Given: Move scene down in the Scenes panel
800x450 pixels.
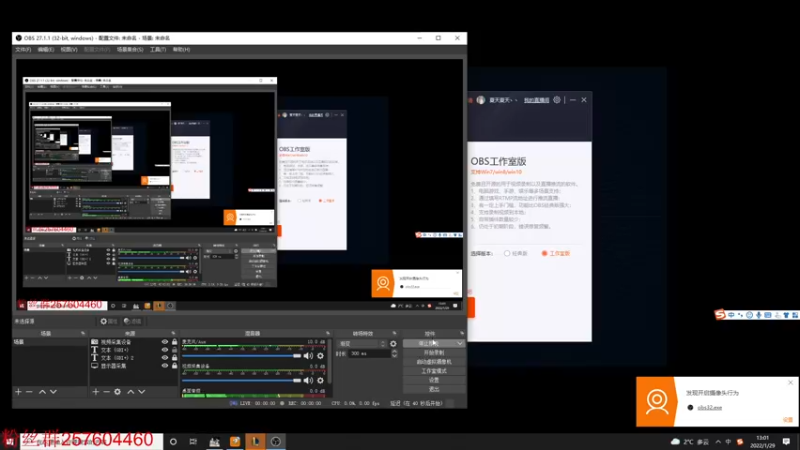Looking at the screenshot, I should point(53,391).
